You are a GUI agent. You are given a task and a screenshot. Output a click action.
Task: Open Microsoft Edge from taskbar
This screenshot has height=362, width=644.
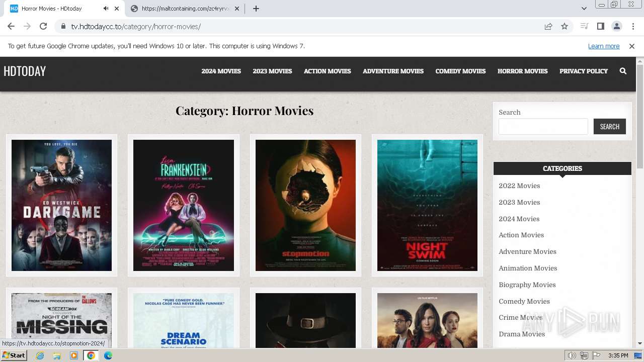[x=108, y=355]
